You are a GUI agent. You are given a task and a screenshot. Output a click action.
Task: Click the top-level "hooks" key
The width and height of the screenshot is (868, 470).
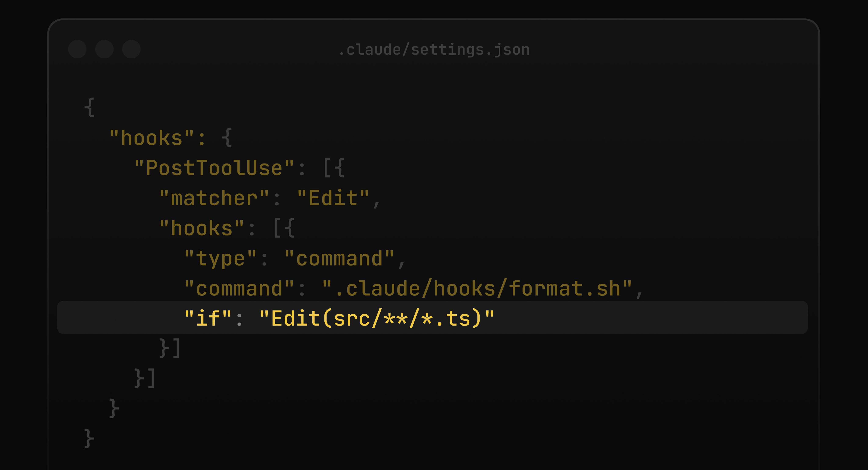(x=152, y=138)
